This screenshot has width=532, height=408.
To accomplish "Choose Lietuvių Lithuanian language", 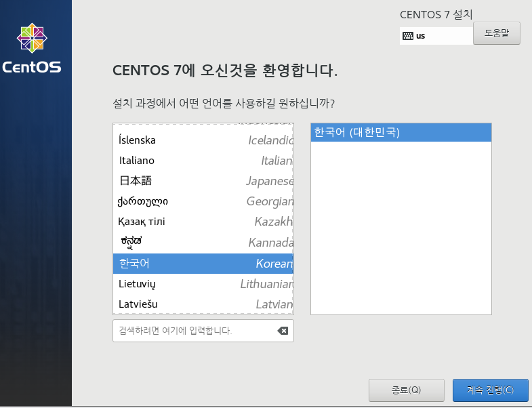I will (203, 284).
